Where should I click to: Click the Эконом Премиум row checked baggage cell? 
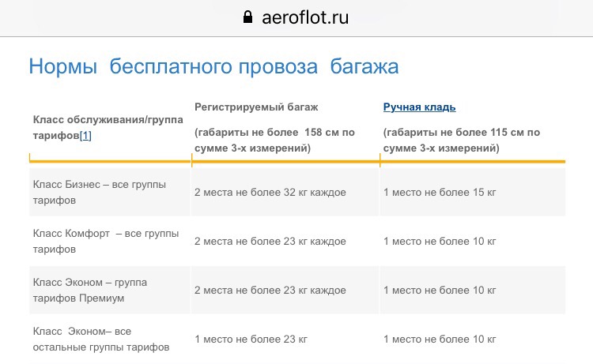270,291
